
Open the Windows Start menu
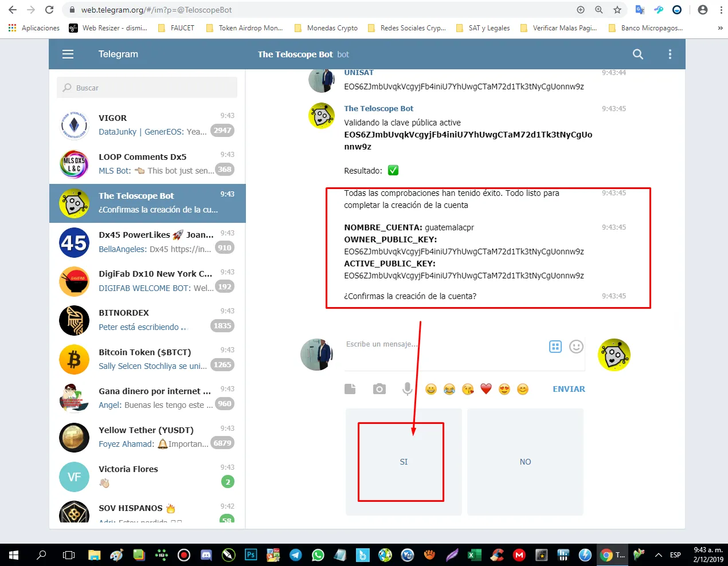coord(14,555)
